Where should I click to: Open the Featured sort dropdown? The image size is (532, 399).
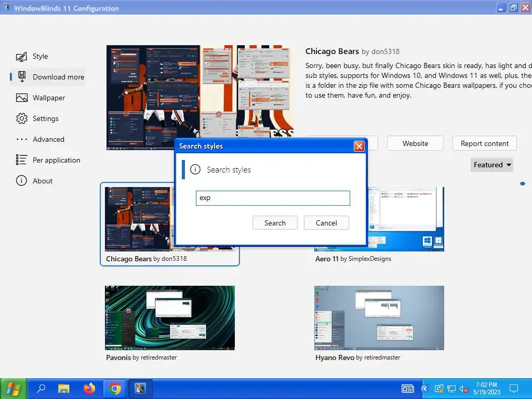pyautogui.click(x=491, y=165)
